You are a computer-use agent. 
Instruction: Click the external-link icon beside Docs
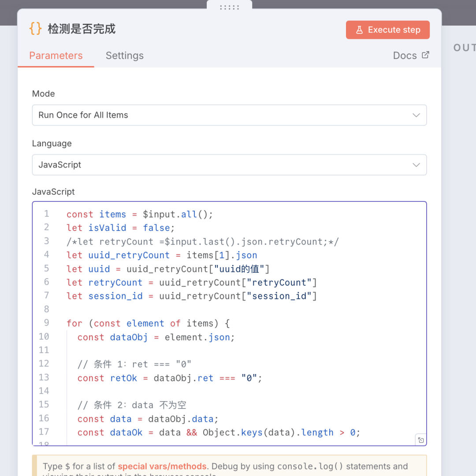click(424, 55)
